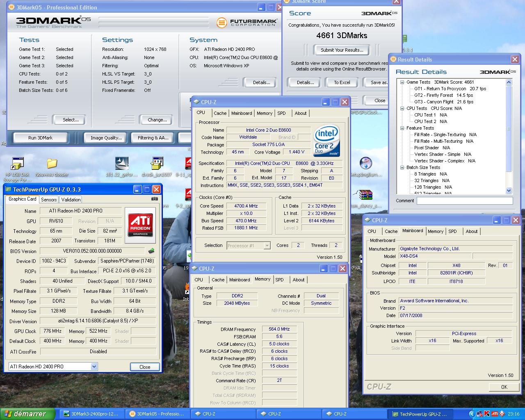Collapse the CPU Tests tree node
This screenshot has width=525, height=420.
[402, 108]
